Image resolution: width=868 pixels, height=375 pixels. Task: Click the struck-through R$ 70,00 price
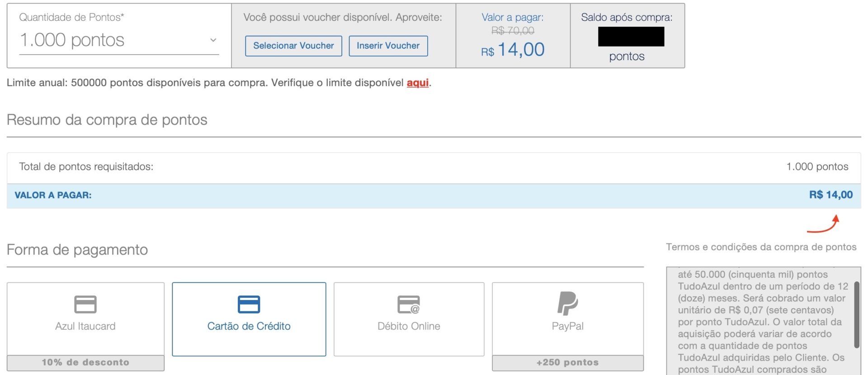coord(513,31)
